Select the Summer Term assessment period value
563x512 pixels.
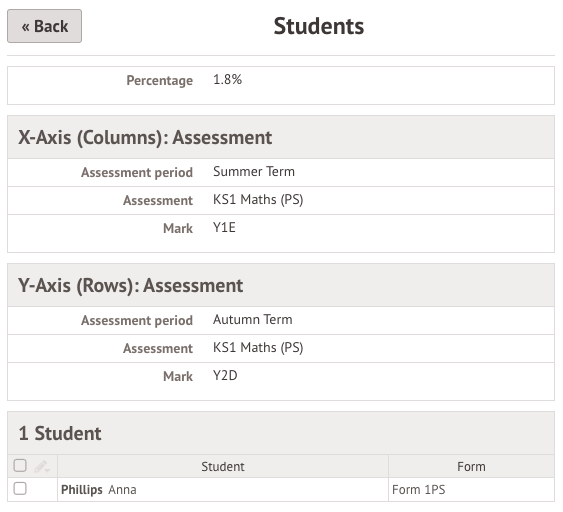click(254, 172)
